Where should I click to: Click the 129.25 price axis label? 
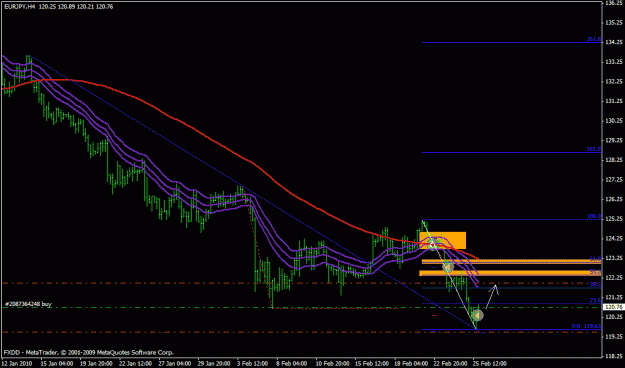(x=614, y=141)
